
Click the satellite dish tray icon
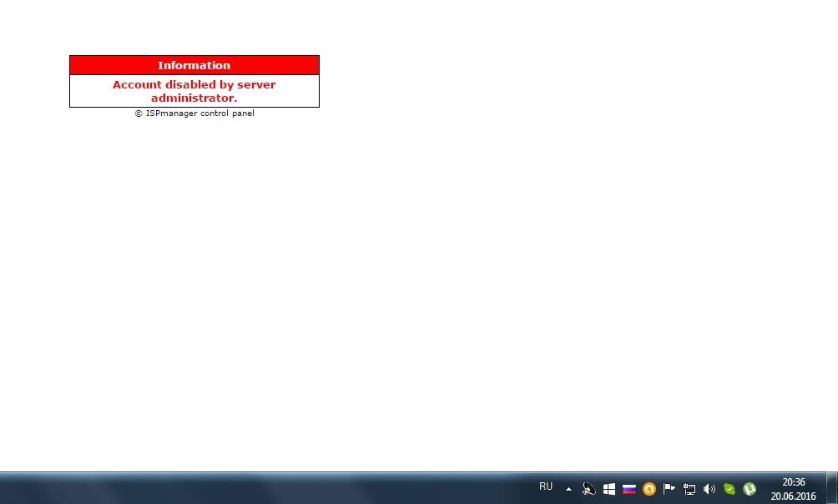click(x=588, y=489)
